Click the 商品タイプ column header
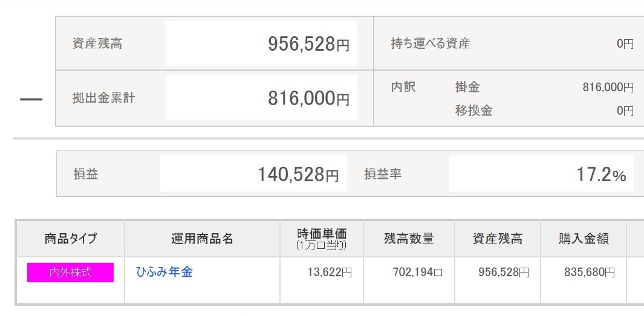The image size is (644, 316). 70,239
